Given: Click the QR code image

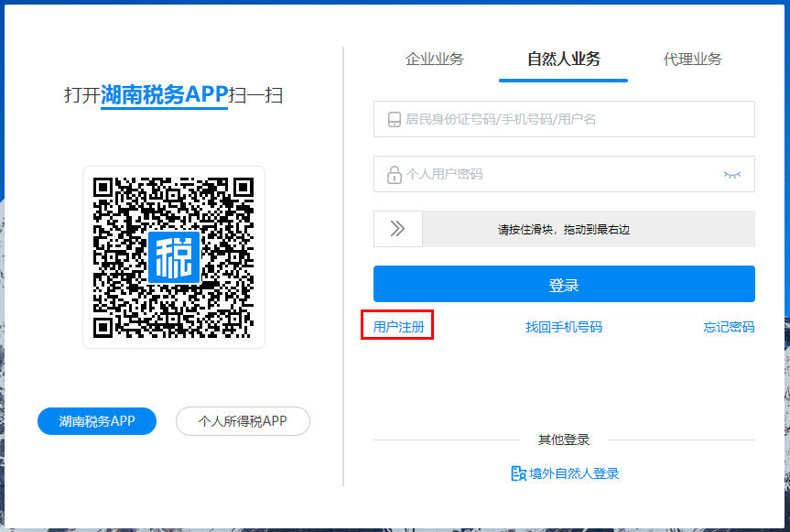Looking at the screenshot, I should click(x=174, y=257).
